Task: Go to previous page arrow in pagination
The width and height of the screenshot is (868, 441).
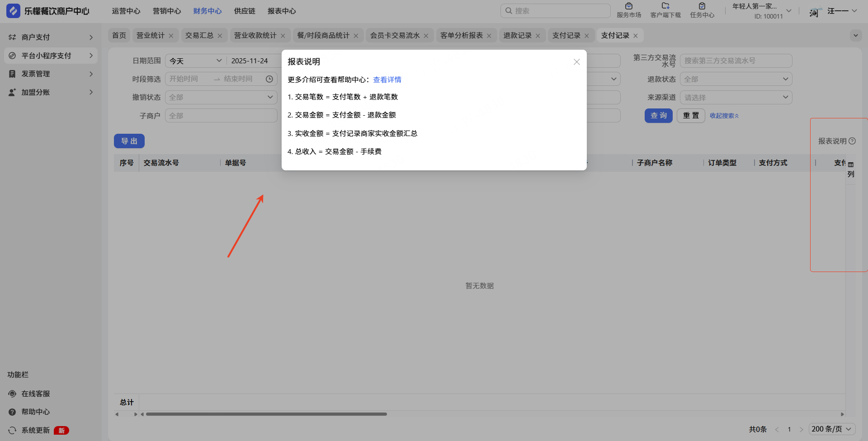Action: (777, 430)
